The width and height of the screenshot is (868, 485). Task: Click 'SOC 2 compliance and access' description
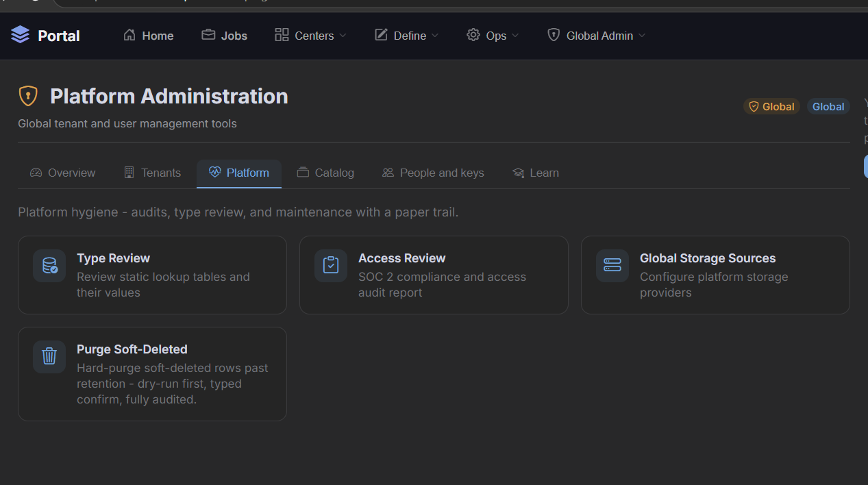pos(442,285)
